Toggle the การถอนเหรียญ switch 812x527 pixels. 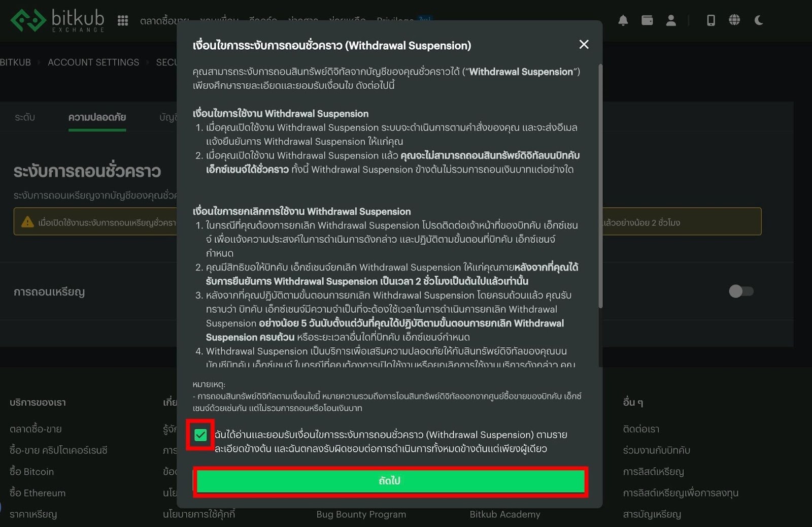(x=741, y=291)
